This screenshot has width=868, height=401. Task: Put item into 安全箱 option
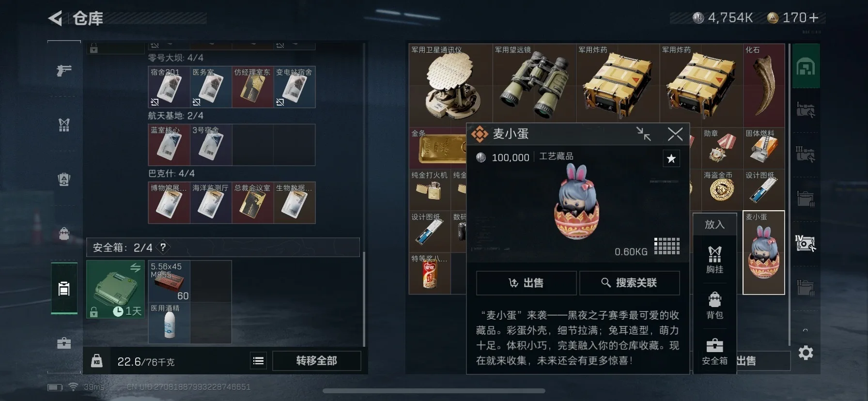click(714, 351)
